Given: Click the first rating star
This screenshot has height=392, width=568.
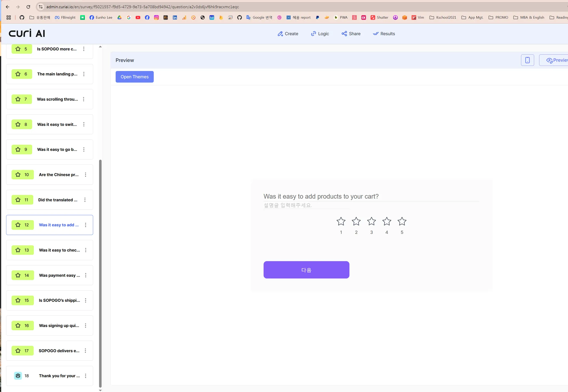Looking at the screenshot, I should [341, 221].
